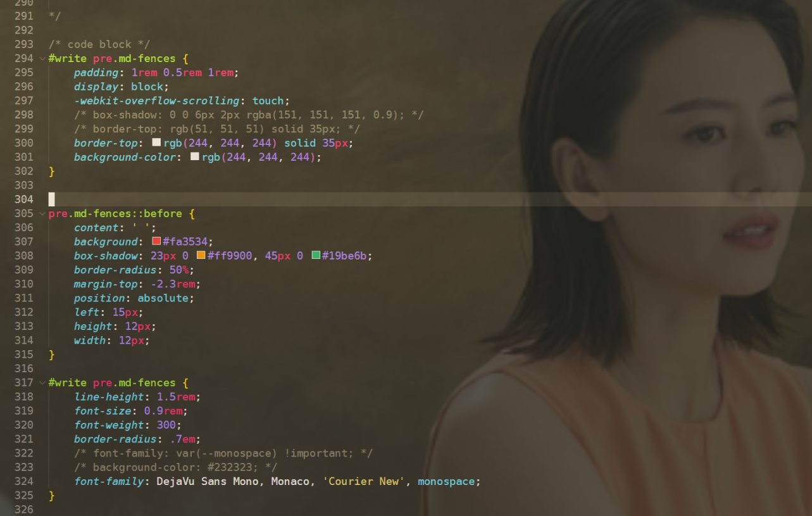Click the commented font-family line 322
Viewport: 812px width, 516px height.
(223, 453)
